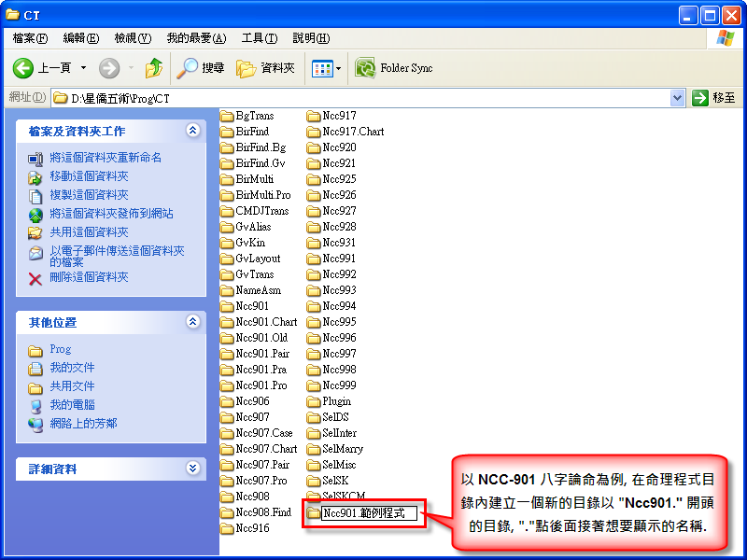Click the address bar path field
This screenshot has height=560, width=747.
[359, 98]
